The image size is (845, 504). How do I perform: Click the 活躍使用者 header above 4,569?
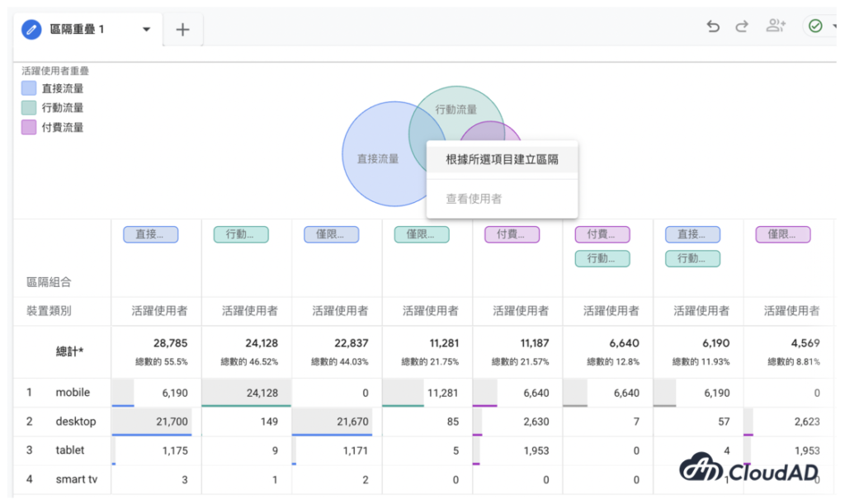coord(792,311)
